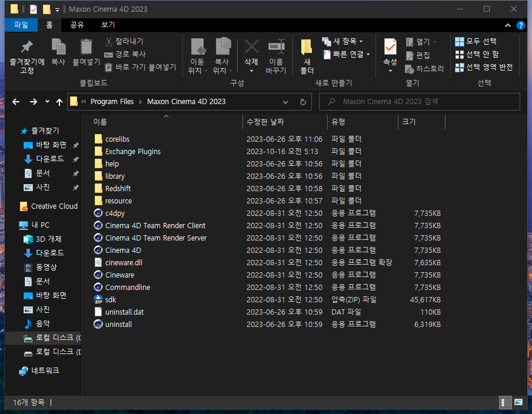Click the 복사 (Copy) ribbon icon

coord(58,52)
